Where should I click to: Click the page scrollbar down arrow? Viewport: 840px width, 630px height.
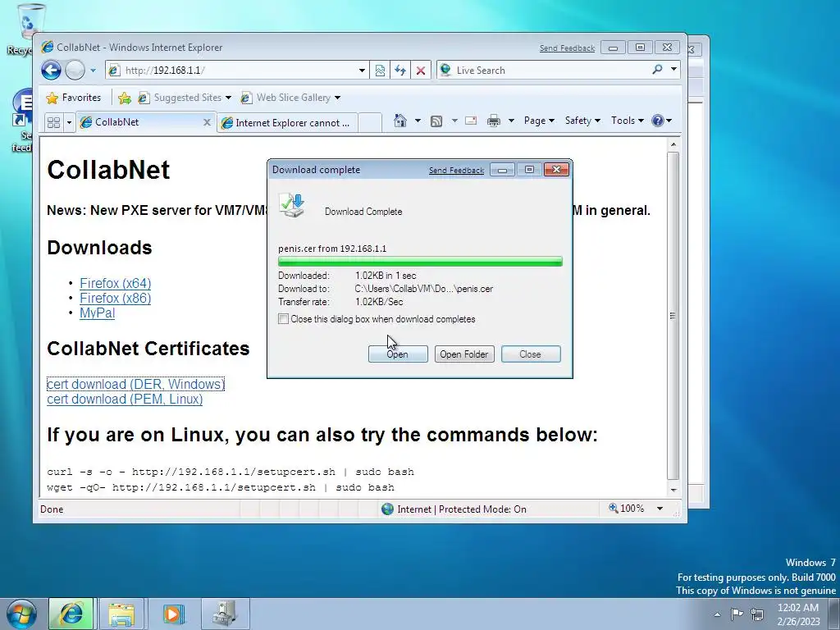673,490
